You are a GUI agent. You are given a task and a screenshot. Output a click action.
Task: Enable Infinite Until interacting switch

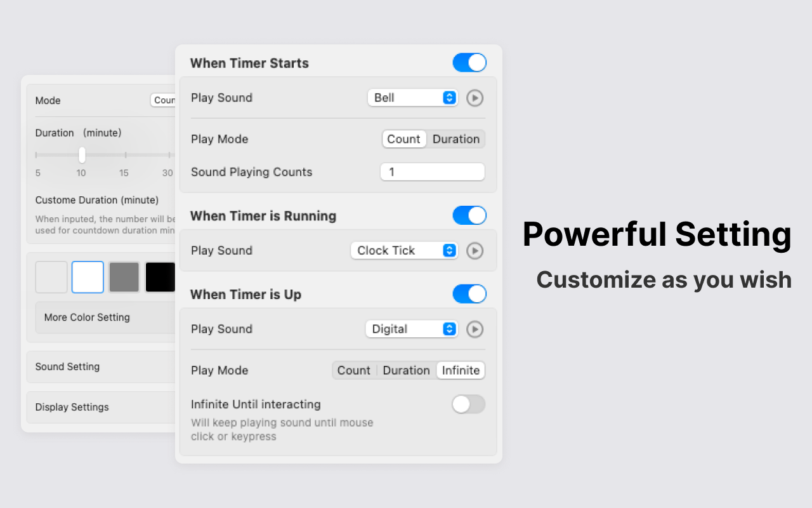coord(469,404)
